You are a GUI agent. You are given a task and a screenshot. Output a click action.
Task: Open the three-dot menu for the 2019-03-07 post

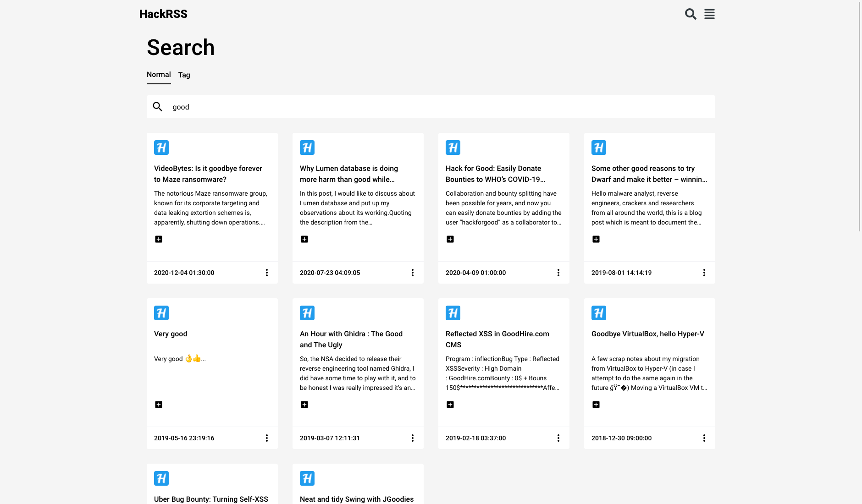(413, 438)
